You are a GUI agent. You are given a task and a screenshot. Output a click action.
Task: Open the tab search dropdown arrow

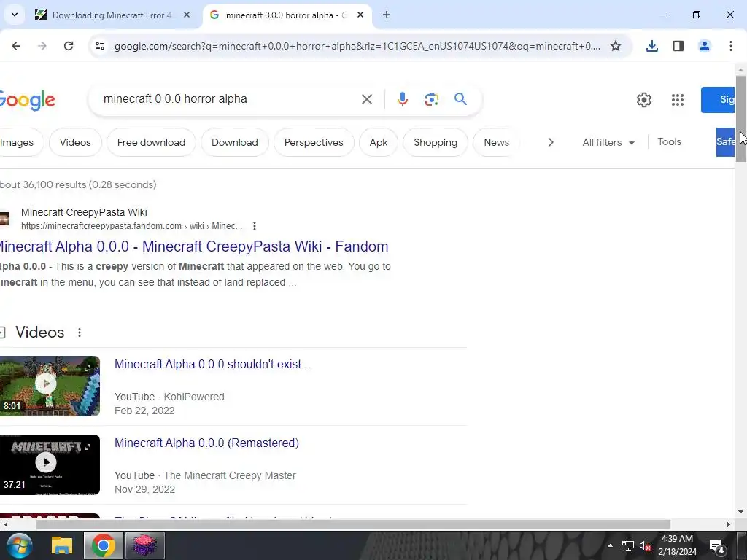[15, 15]
